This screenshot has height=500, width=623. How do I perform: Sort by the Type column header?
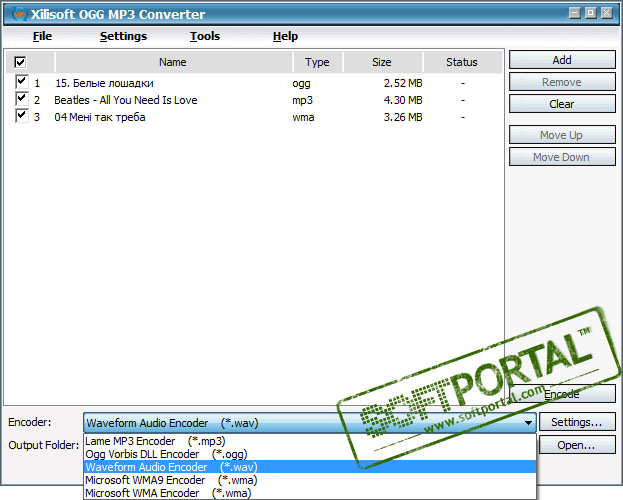(317, 62)
